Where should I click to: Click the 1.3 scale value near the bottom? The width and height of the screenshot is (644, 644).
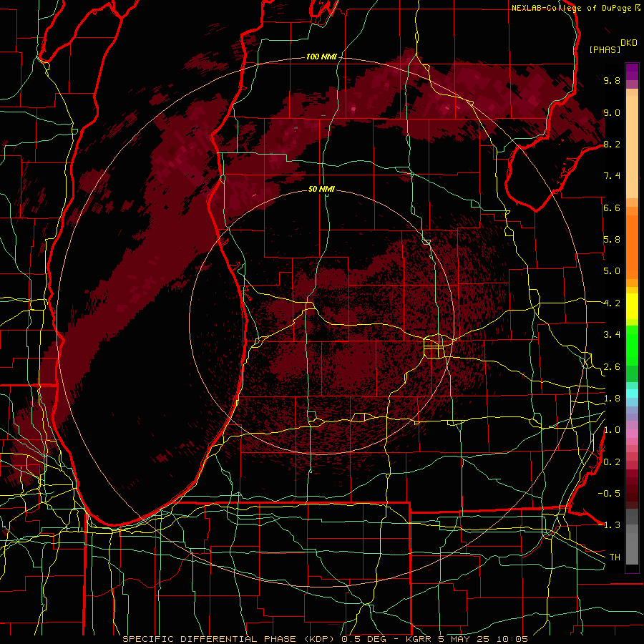coord(612,525)
